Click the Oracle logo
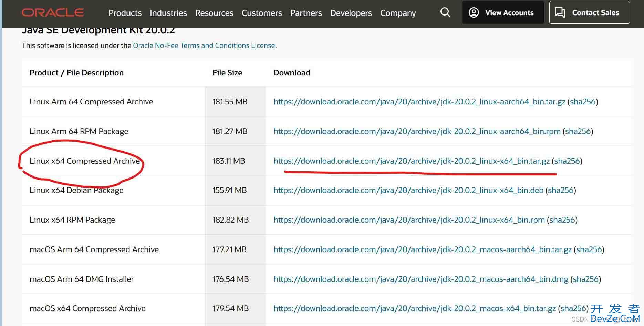 coord(53,13)
